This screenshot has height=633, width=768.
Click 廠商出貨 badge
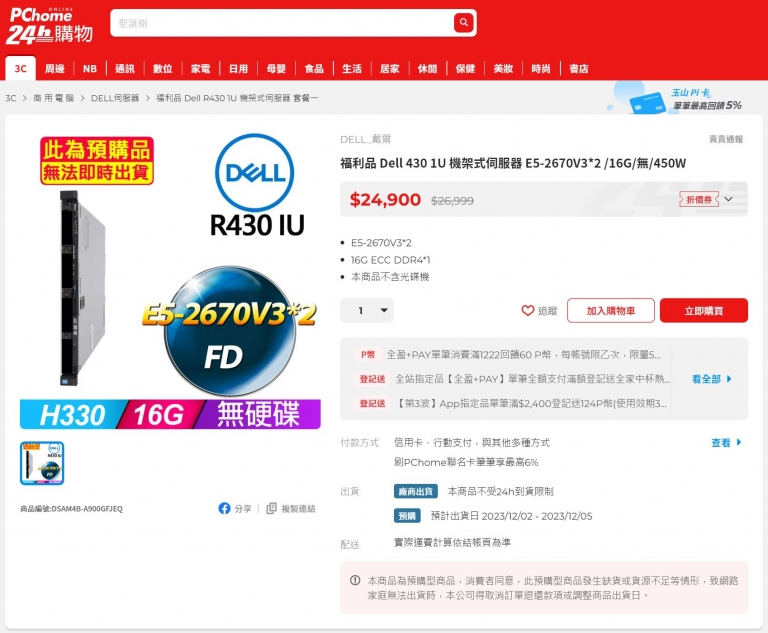point(415,491)
